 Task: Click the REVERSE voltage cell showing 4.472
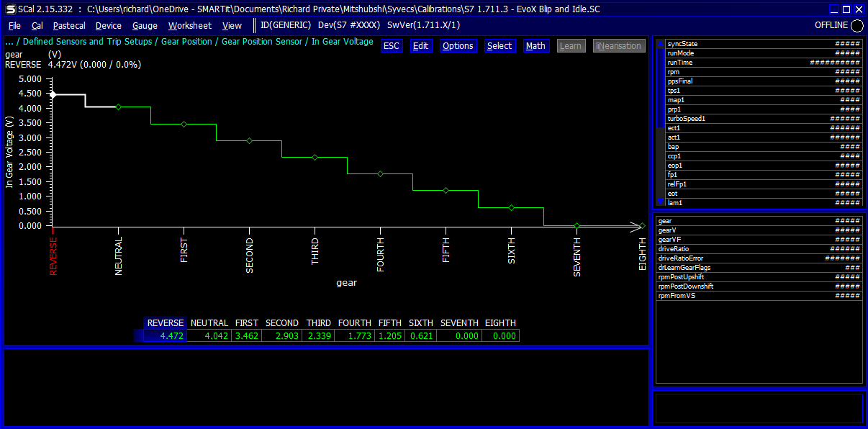click(166, 336)
